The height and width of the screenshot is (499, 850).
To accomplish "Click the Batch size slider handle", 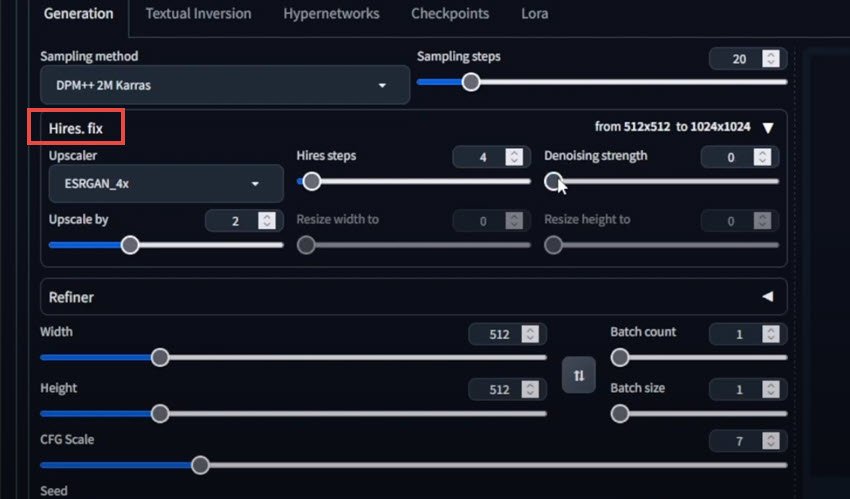I will 620,414.
